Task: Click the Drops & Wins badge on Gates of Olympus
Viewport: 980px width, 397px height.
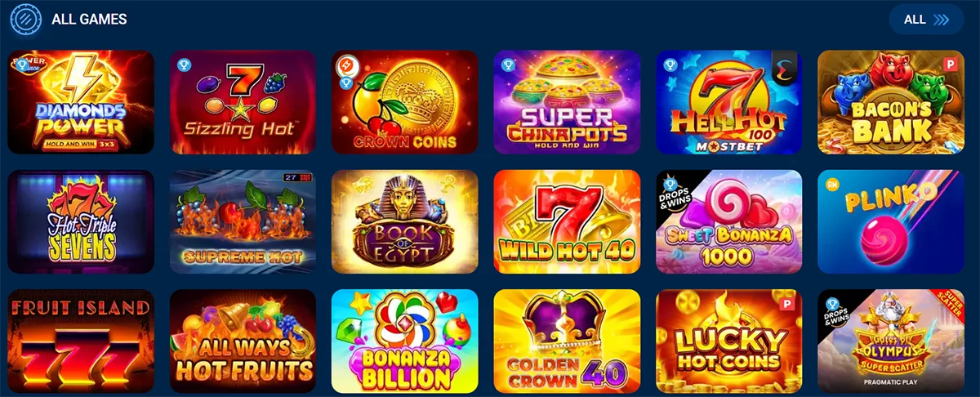Action: point(835,309)
